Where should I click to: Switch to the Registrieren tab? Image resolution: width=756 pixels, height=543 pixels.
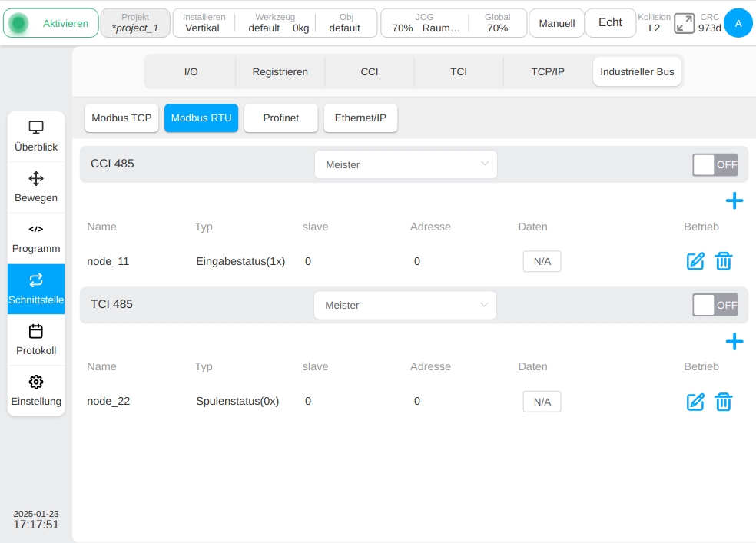280,71
